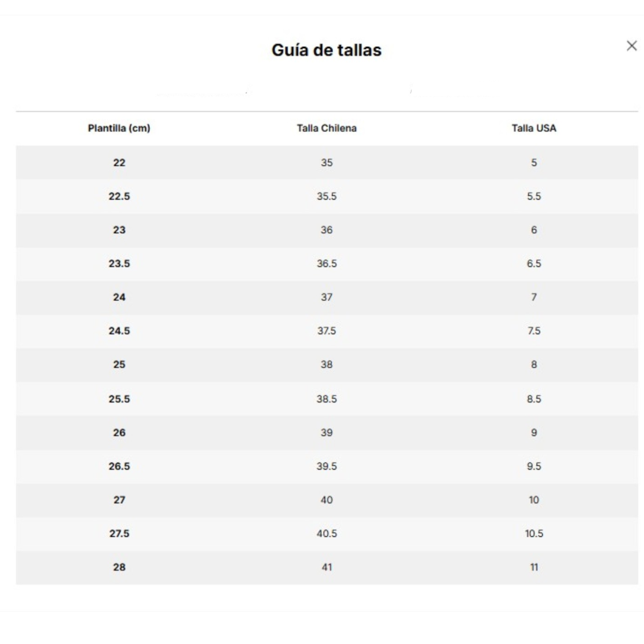Select the 25 cm plantilla cell
The height and width of the screenshot is (644, 644).
point(119,365)
